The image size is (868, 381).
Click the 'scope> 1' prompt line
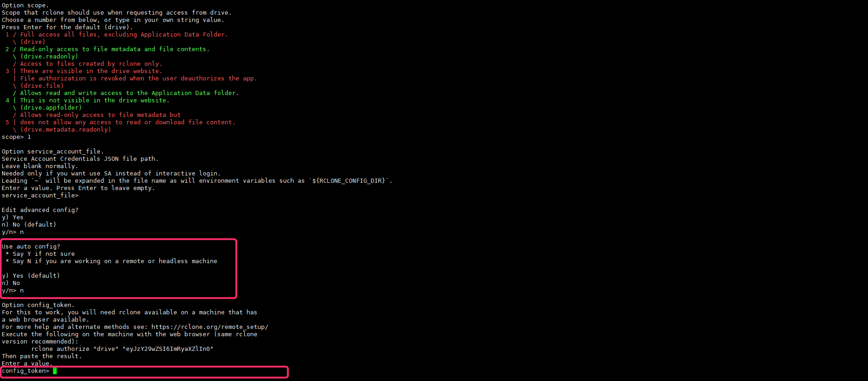click(x=16, y=137)
